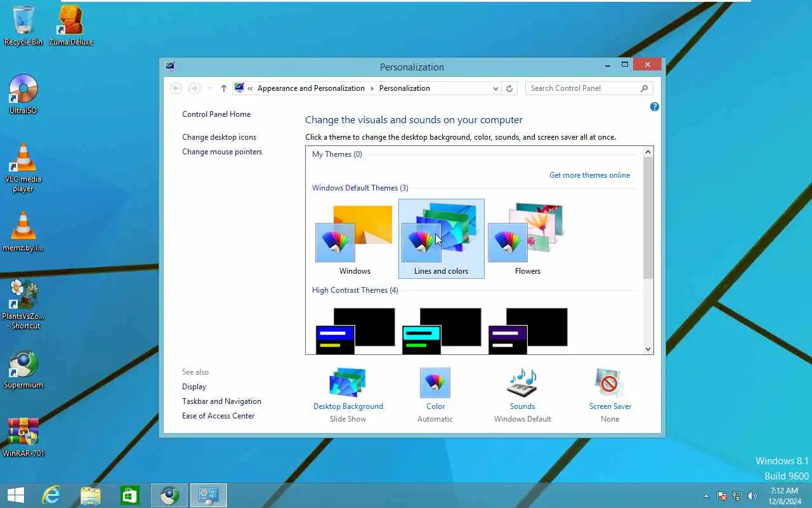Image resolution: width=812 pixels, height=508 pixels.
Task: Open the Action Center flag icon in tray
Action: [x=722, y=496]
